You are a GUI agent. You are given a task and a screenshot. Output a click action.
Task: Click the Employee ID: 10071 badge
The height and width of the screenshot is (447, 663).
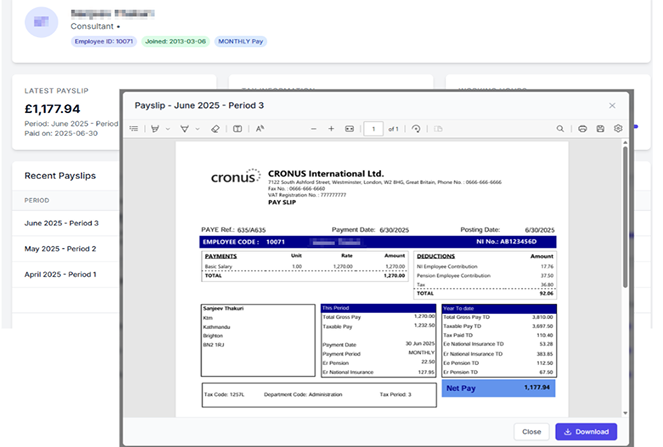[x=104, y=41]
